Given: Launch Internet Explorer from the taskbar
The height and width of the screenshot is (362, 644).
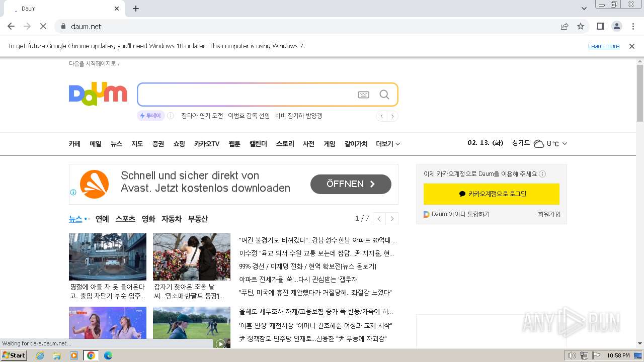Looking at the screenshot, I should pos(40,355).
